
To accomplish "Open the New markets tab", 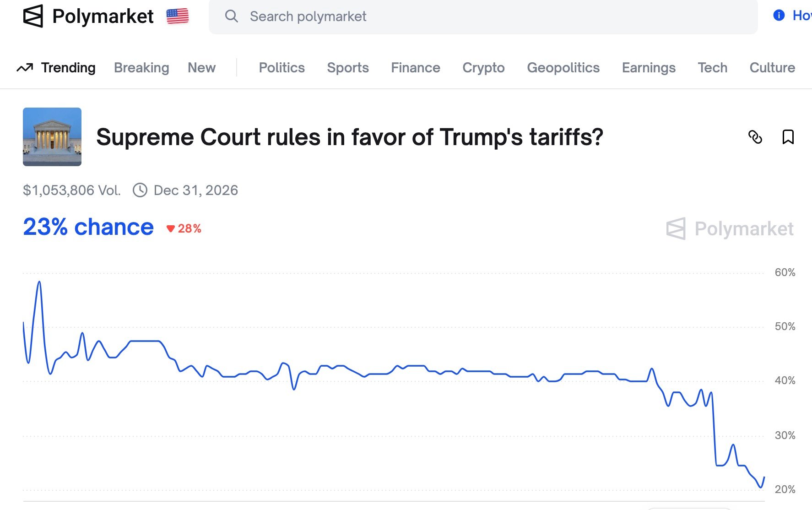I will (x=201, y=68).
